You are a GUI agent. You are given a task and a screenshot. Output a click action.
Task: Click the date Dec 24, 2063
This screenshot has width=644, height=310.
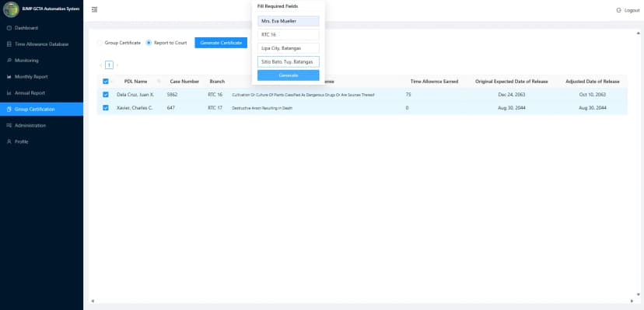coord(511,95)
